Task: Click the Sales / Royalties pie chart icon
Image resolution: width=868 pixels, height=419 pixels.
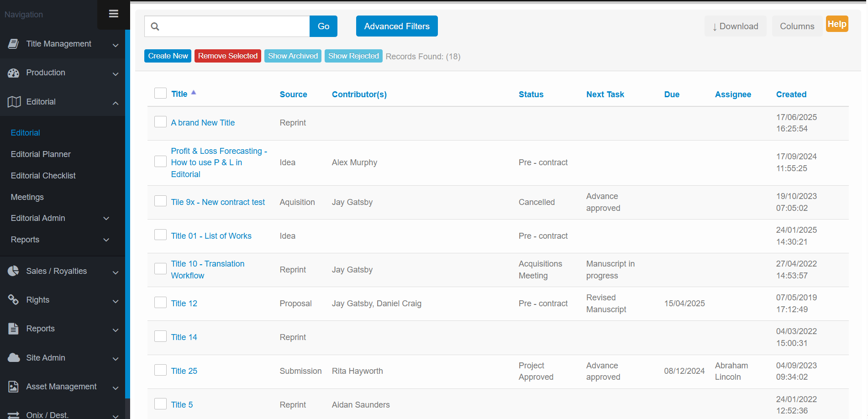Action: [x=14, y=271]
